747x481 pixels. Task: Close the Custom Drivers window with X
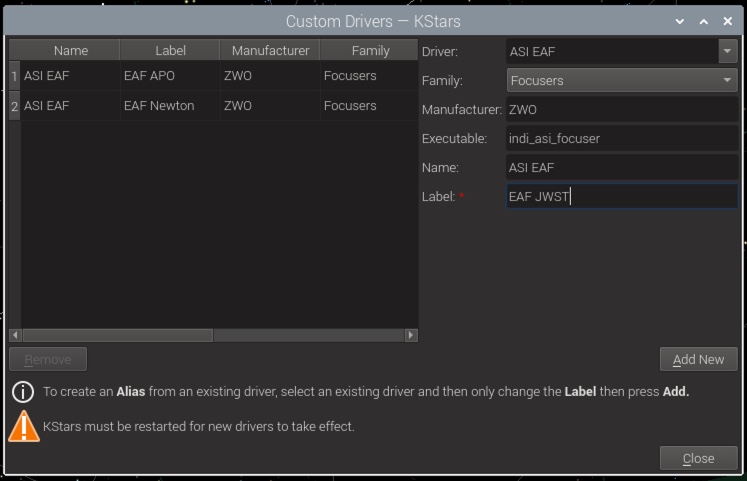(727, 21)
